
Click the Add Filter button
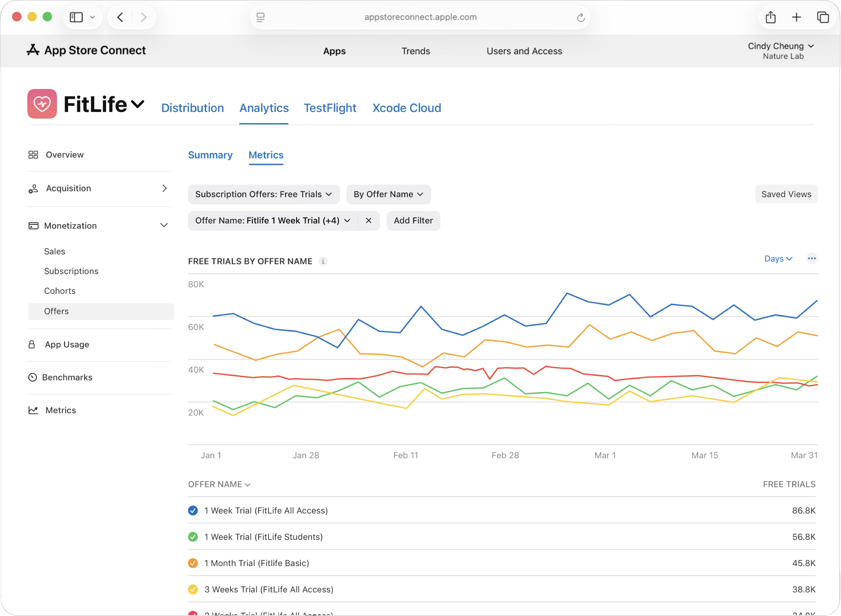click(x=413, y=221)
